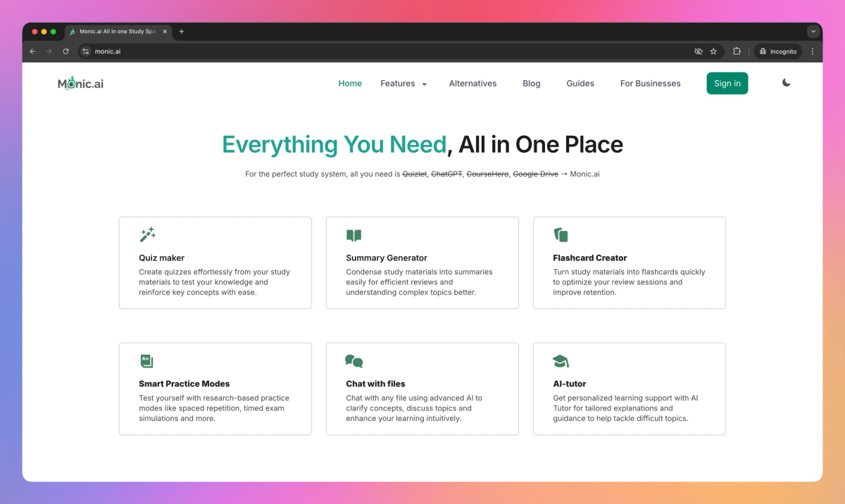The image size is (845, 504).
Task: Click the Smart Practice Modes A+ icon
Action: [x=146, y=361]
